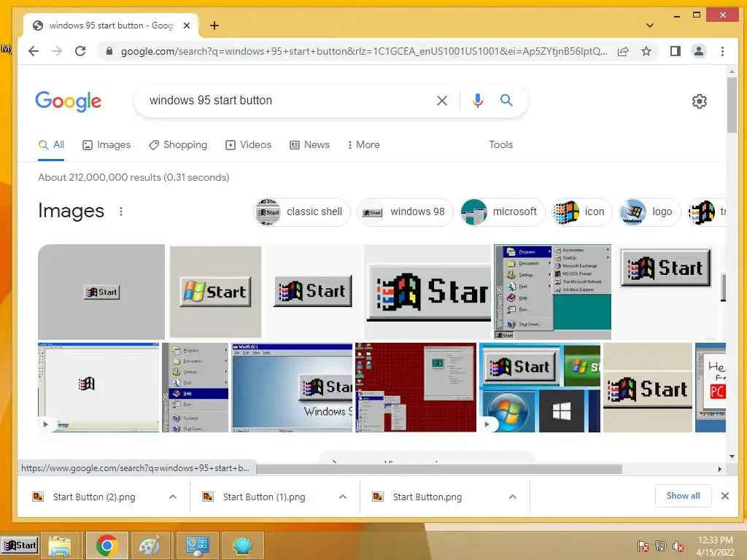Open Paint from the taskbar

(150, 545)
